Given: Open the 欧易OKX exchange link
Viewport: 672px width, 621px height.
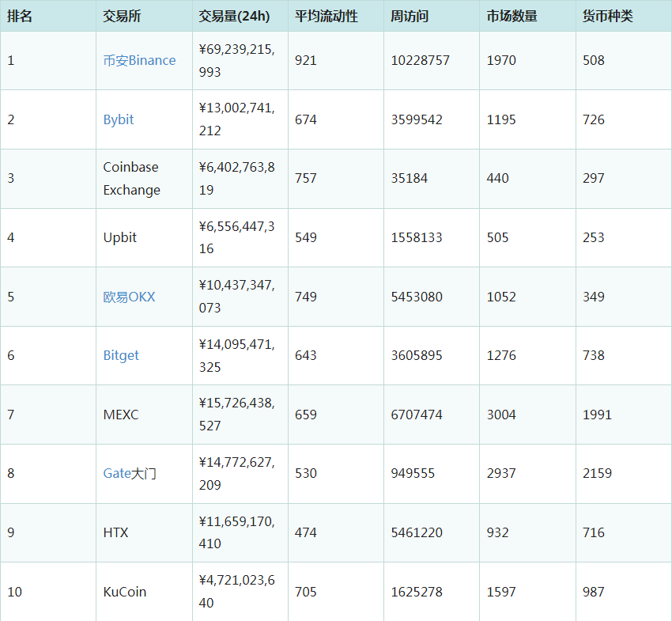Looking at the screenshot, I should pyautogui.click(x=129, y=297).
